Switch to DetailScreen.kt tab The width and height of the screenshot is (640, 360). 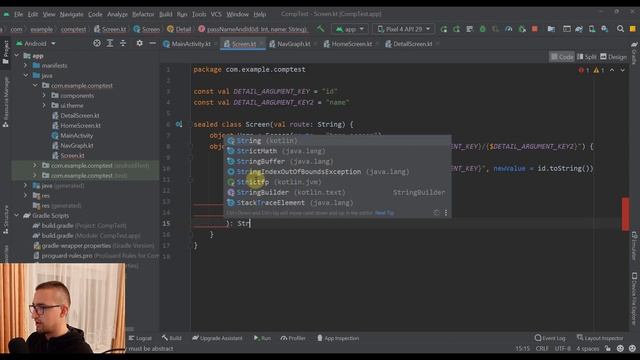coord(409,44)
